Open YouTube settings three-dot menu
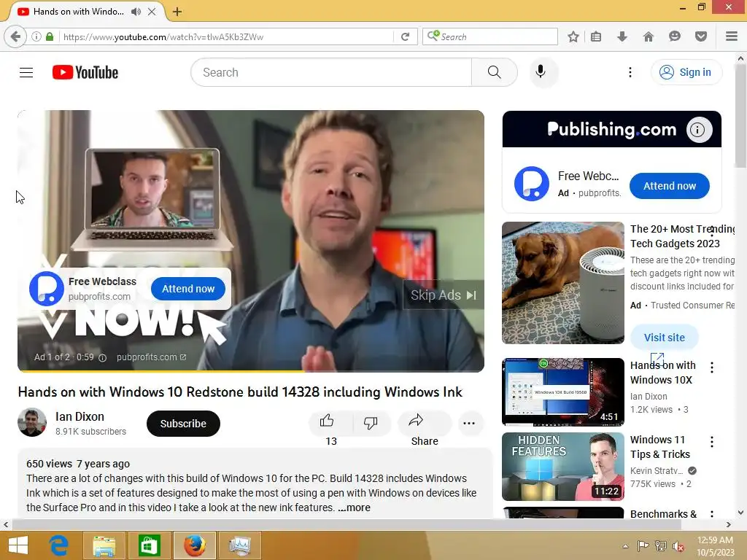 630,72
